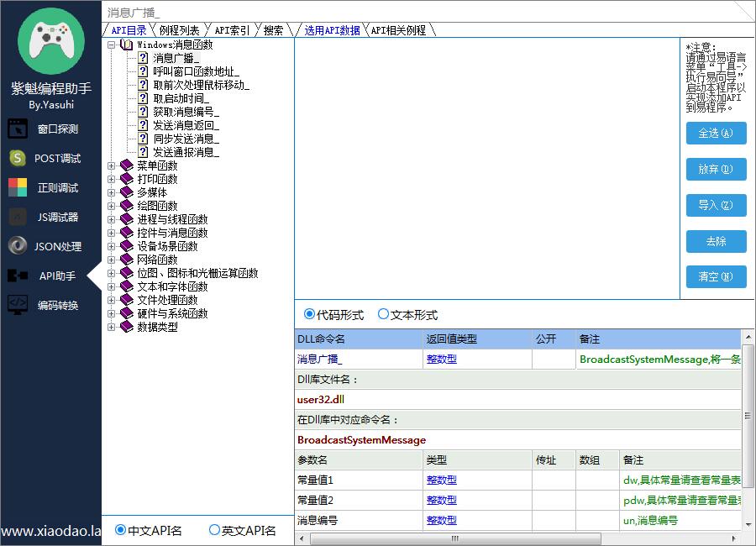The height and width of the screenshot is (546, 756).
Task: Switch to the 例程列表 tab
Action: click(180, 30)
